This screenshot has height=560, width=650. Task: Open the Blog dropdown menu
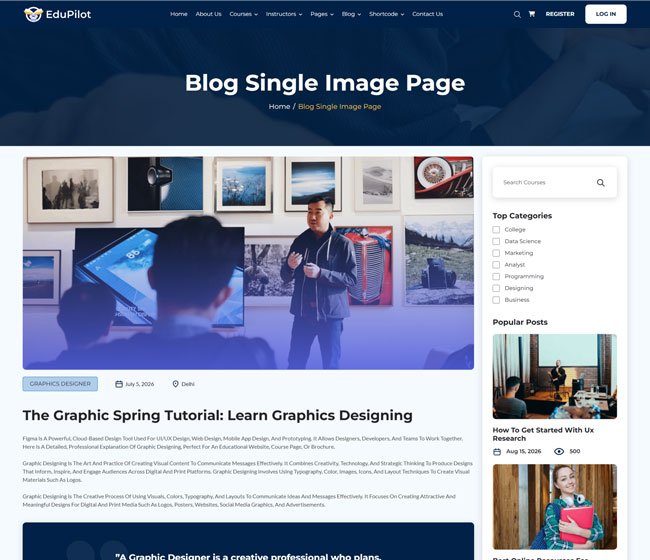pos(351,14)
